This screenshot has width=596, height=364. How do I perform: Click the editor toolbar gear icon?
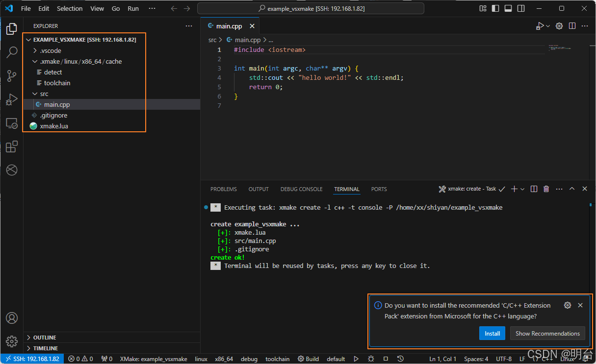coord(559,26)
